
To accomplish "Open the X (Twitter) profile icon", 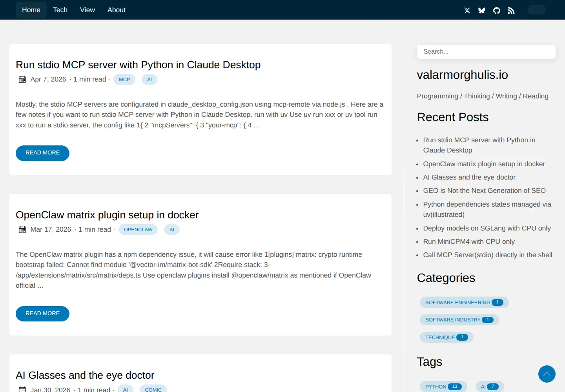I will coord(467,11).
